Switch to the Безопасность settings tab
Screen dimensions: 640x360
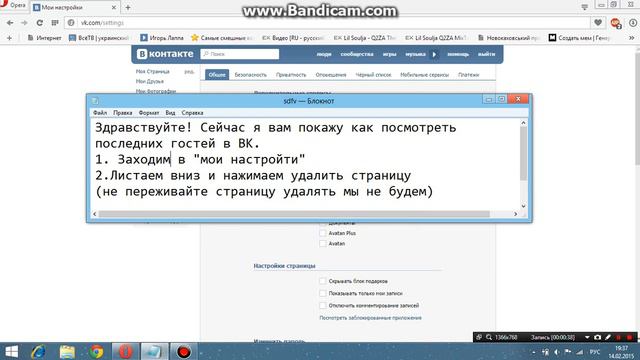(251, 75)
